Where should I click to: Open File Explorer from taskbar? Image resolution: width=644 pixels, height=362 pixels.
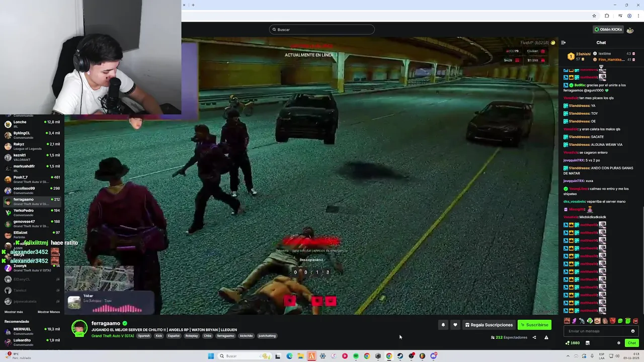[x=300, y=356]
